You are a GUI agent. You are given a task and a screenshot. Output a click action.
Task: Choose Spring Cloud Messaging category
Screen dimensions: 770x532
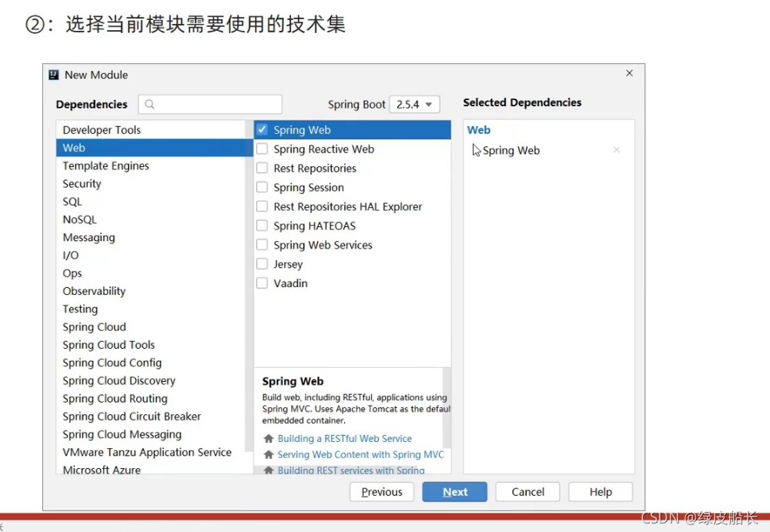pyautogui.click(x=151, y=435)
